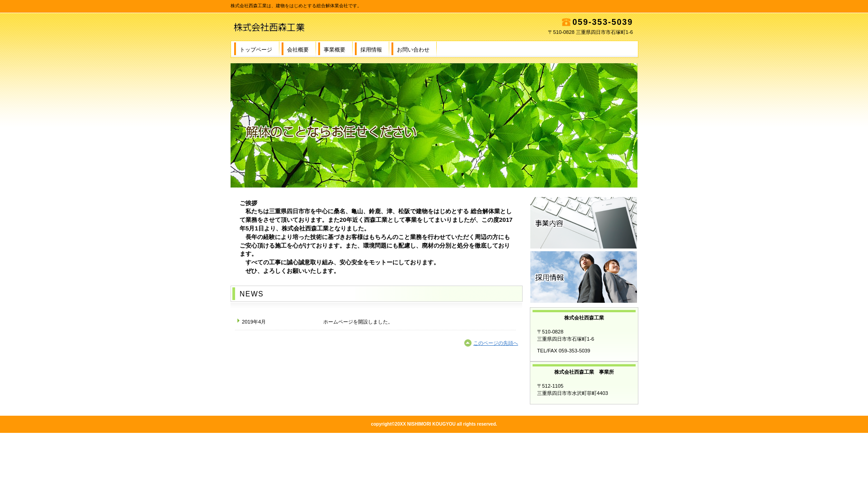Click the 株式会社西森工業 logo text
This screenshot has width=868, height=488.
tap(269, 28)
